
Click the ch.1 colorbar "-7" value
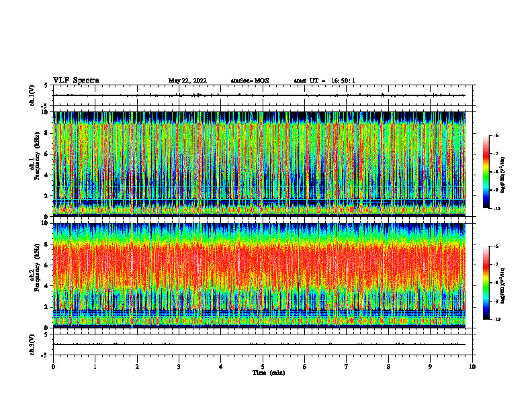[496, 154]
